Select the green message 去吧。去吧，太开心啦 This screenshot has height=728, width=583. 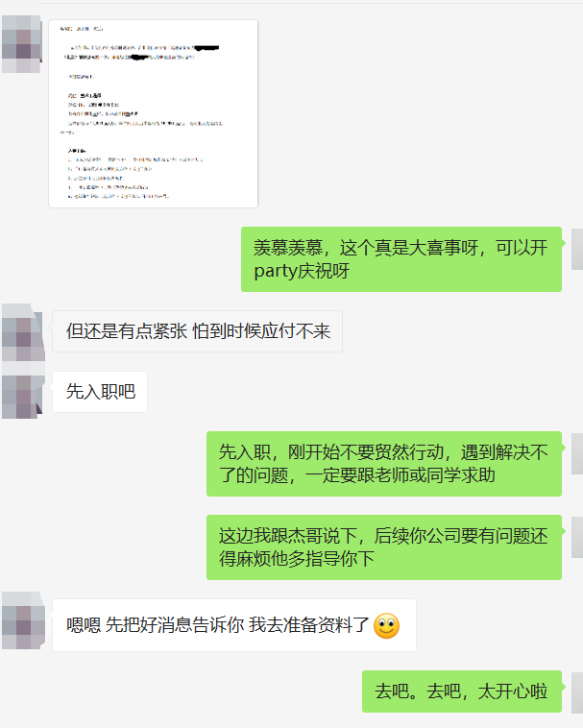coord(462,692)
